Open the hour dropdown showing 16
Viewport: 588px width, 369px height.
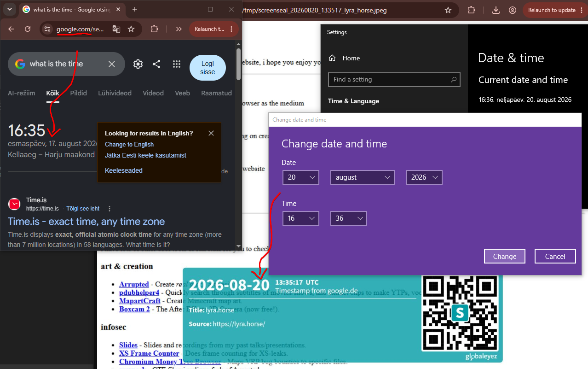click(x=301, y=218)
